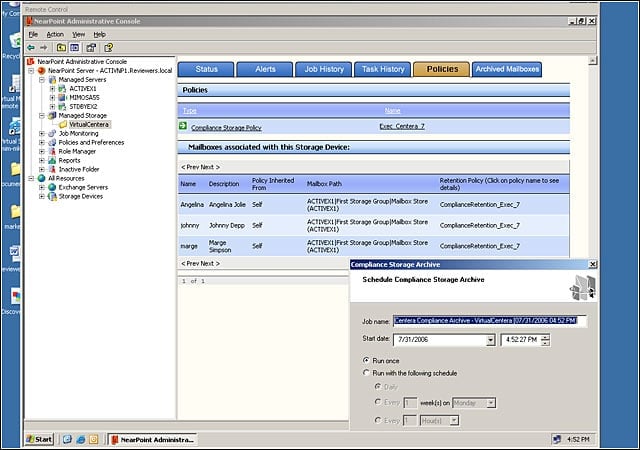Toggle the Show/Hide console tree icon
Image resolution: width=640 pixels, height=450 pixels.
pyautogui.click(x=74, y=48)
